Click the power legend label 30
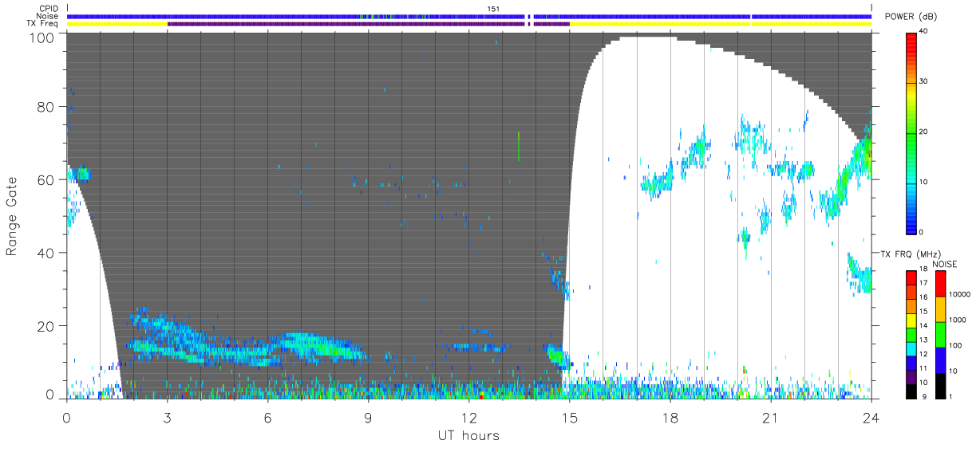 pyautogui.click(x=925, y=81)
